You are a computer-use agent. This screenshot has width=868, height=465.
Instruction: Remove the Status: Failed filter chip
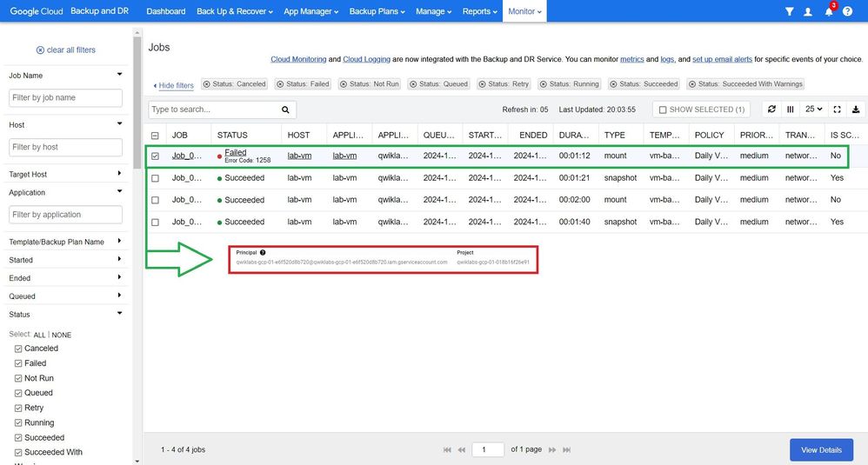point(280,84)
